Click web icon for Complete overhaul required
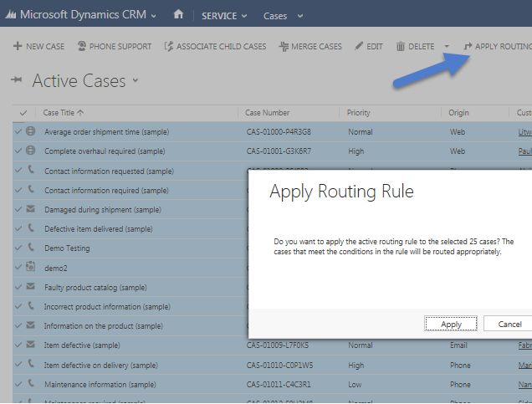The width and height of the screenshot is (532, 404). (x=31, y=151)
